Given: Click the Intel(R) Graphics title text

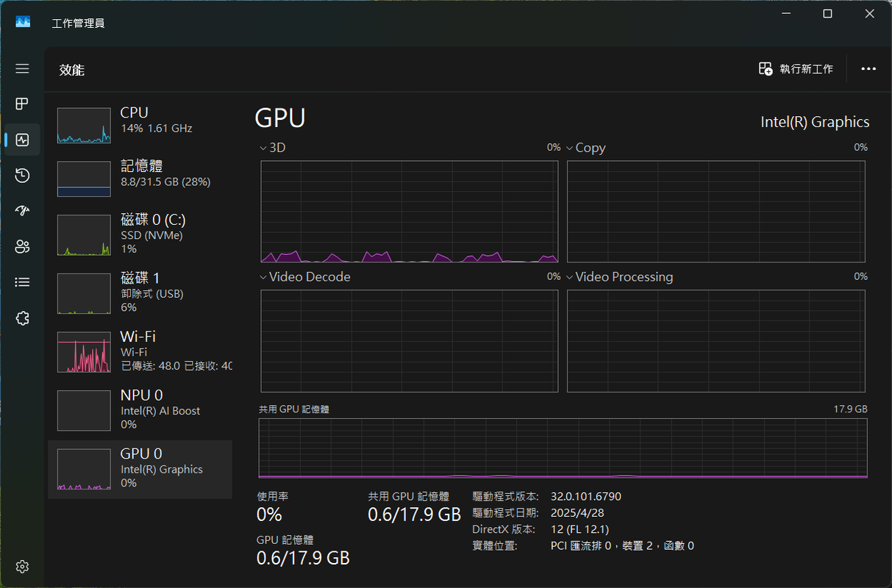Looking at the screenshot, I should pos(815,122).
